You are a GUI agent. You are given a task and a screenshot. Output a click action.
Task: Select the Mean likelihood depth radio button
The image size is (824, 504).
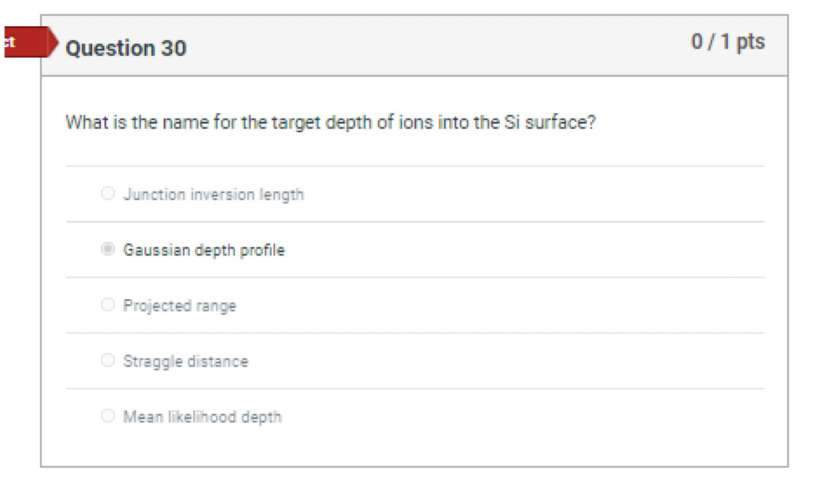pyautogui.click(x=108, y=416)
